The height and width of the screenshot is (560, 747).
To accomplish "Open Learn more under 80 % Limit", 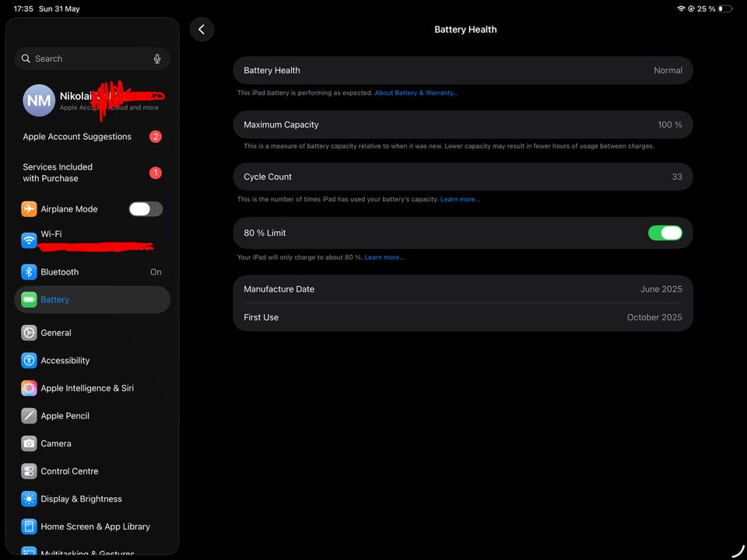I will [x=384, y=257].
